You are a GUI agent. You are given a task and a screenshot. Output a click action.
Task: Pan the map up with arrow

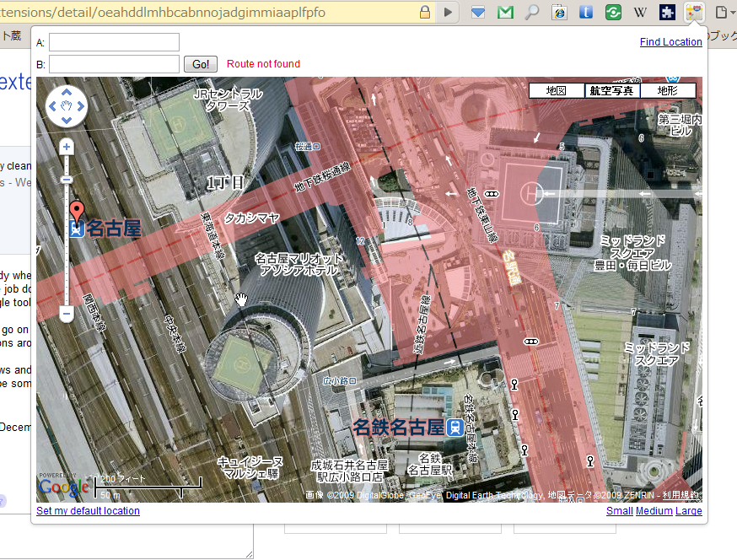point(67,92)
